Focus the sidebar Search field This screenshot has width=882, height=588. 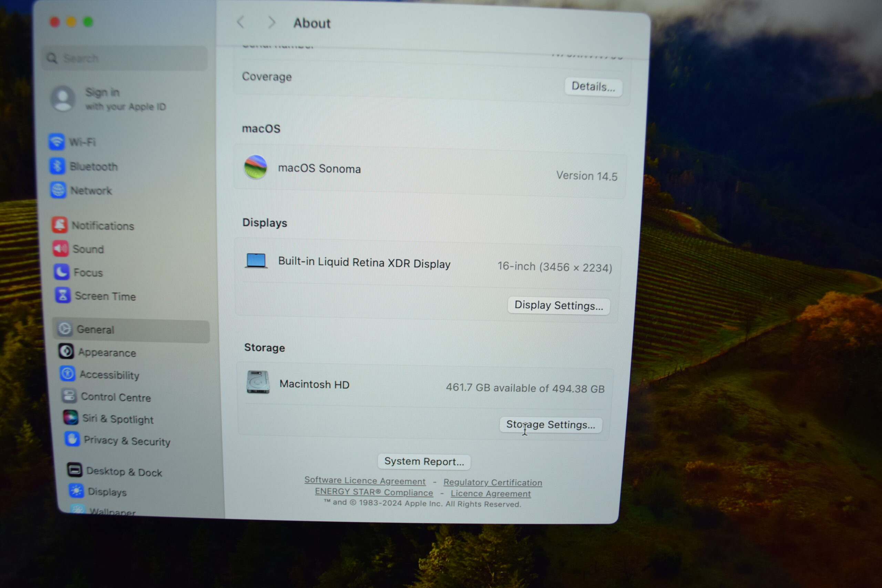124,58
